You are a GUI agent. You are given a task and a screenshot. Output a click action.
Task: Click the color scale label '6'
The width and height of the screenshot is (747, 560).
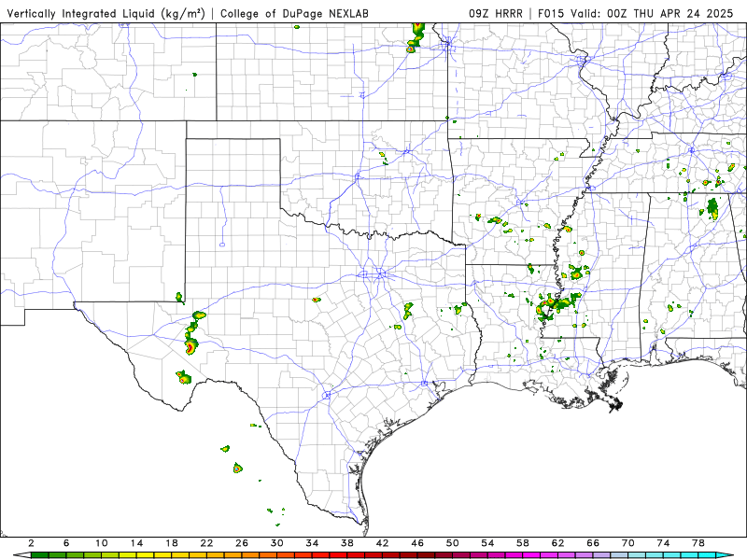[x=66, y=543]
